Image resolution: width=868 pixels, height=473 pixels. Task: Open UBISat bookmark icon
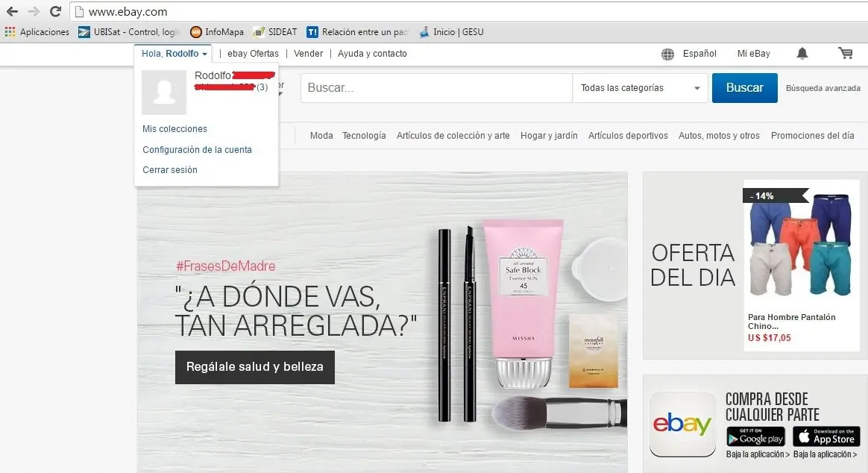coord(84,32)
